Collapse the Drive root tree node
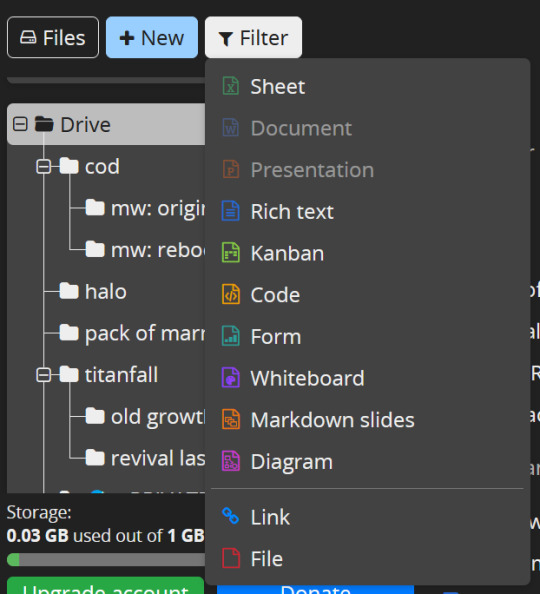 (20, 124)
